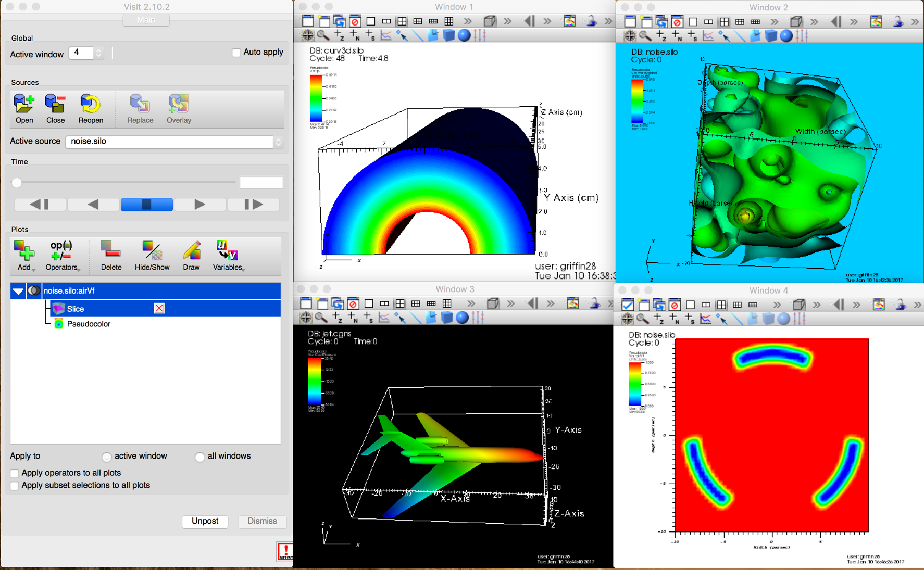Toggle the perspective cube icon in Window 1
This screenshot has width=924, height=570.
490,21
